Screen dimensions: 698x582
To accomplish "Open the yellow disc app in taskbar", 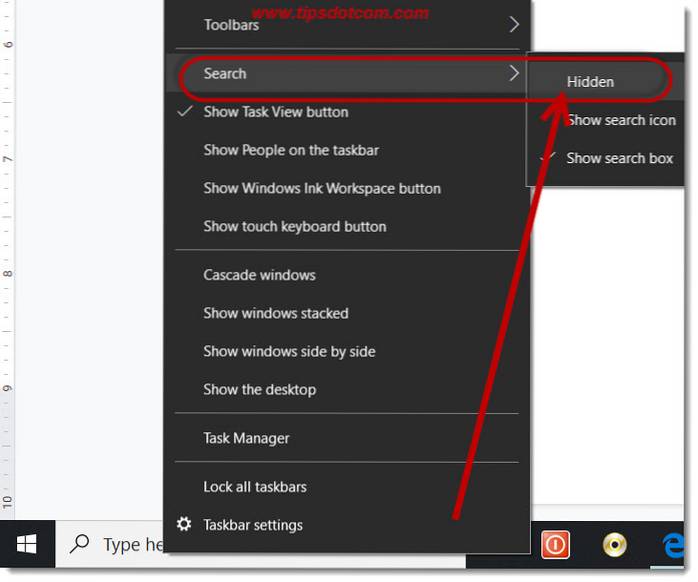I will coord(614,544).
